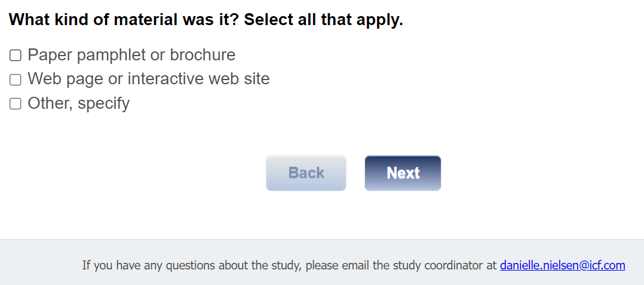This screenshot has height=285, width=644.
Task: Click 'interactive web site' text in second option
Action: 198,79
